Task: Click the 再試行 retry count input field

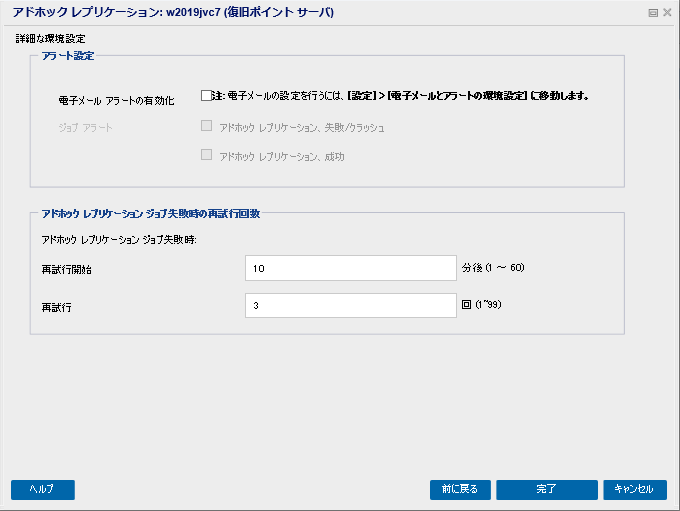Action: point(350,305)
